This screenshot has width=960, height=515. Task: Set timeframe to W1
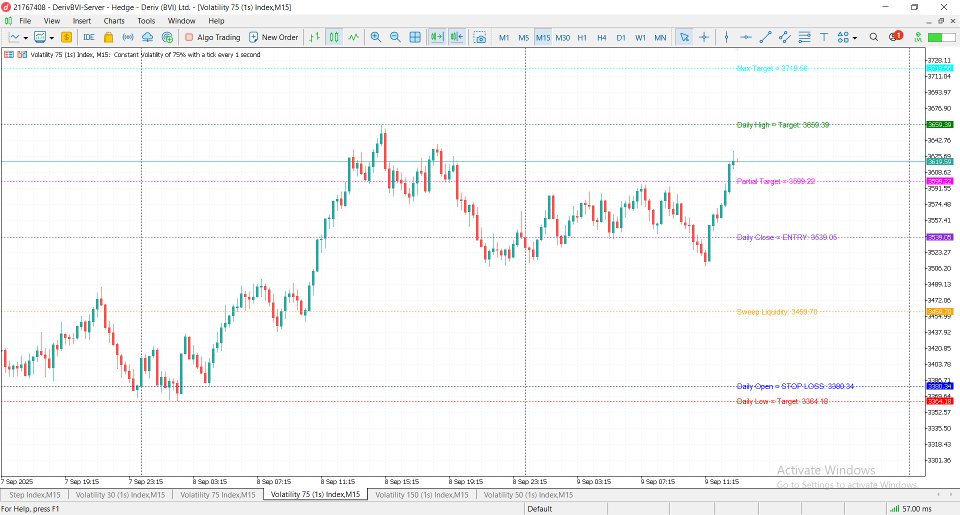[640, 37]
